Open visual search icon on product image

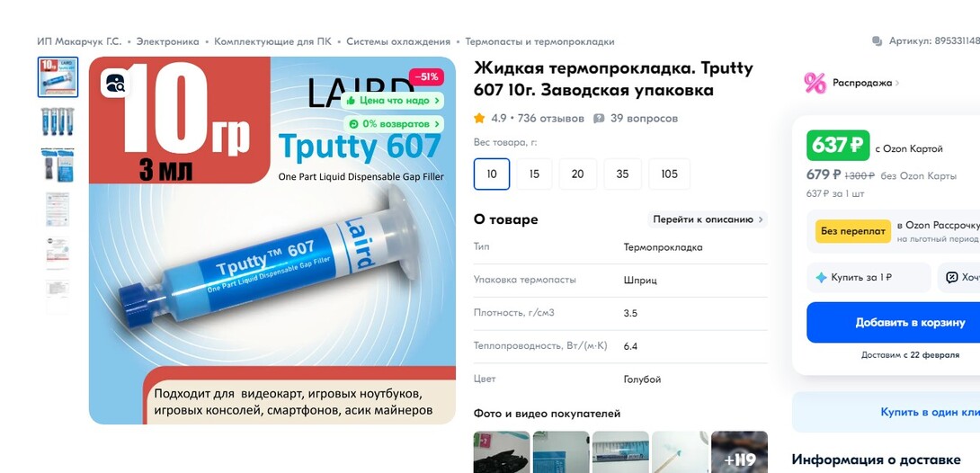click(x=116, y=83)
